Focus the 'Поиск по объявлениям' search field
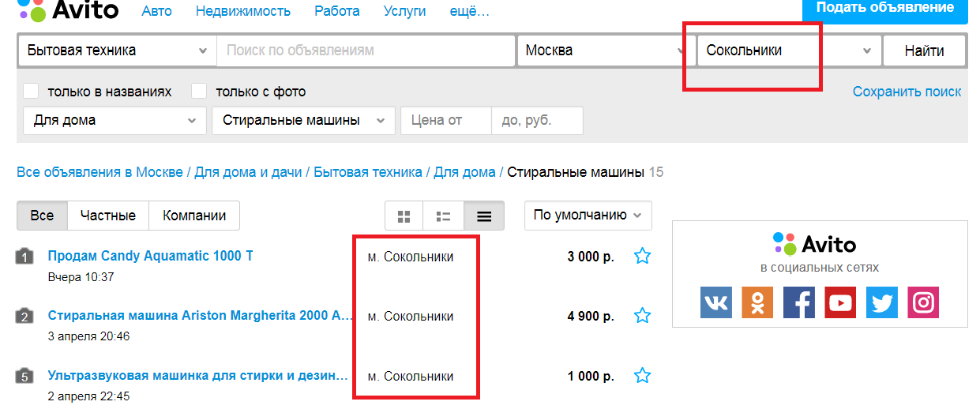This screenshot has height=409, width=980. [x=366, y=51]
